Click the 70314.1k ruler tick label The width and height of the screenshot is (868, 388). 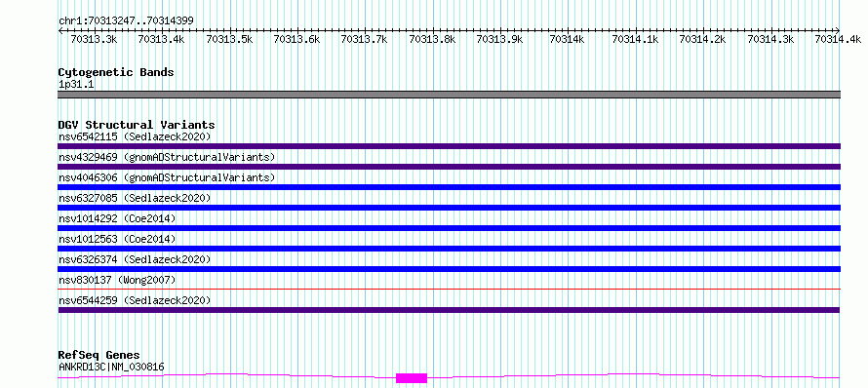point(636,39)
